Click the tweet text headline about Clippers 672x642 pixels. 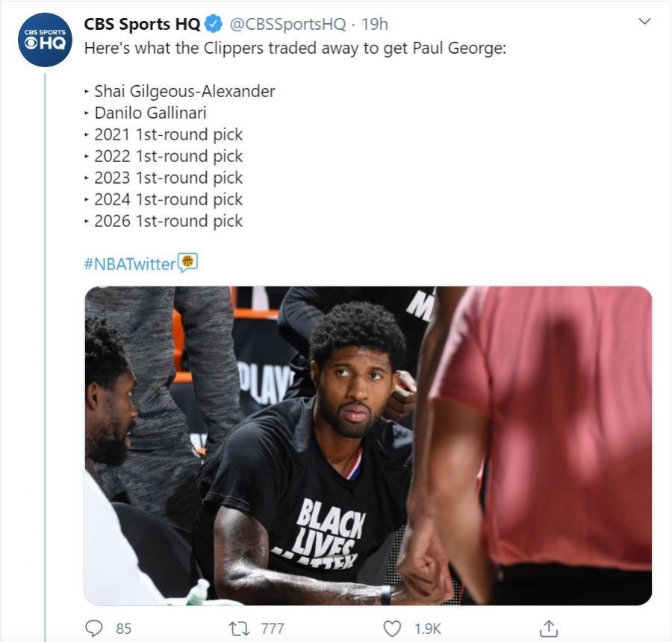pyautogui.click(x=295, y=48)
